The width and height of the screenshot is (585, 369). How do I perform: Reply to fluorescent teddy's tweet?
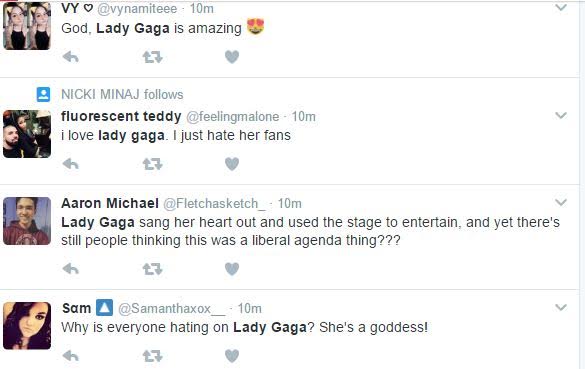(x=71, y=164)
